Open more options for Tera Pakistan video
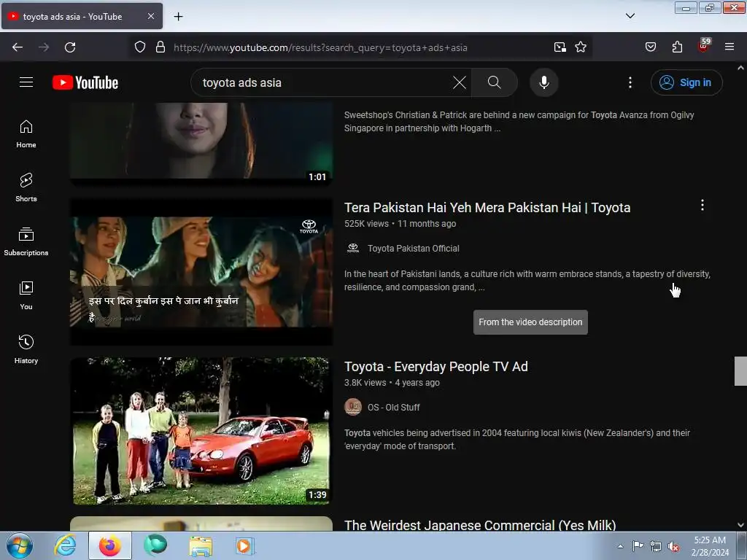 (703, 205)
